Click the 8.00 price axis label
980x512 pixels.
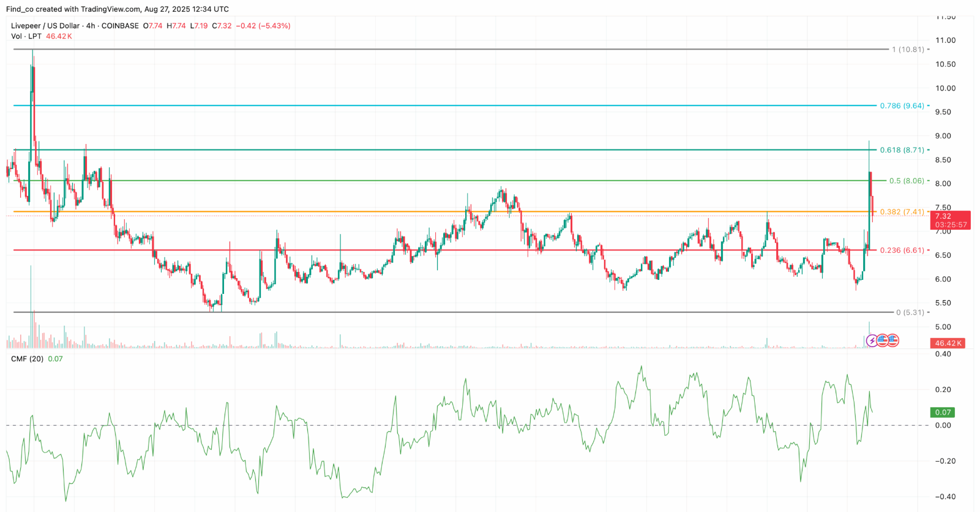point(943,184)
